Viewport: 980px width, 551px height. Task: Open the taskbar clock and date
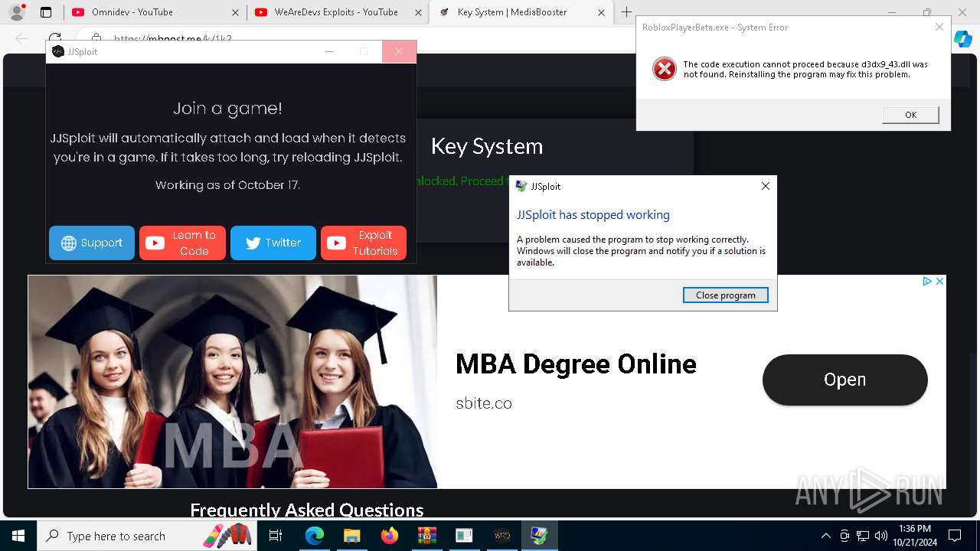913,536
